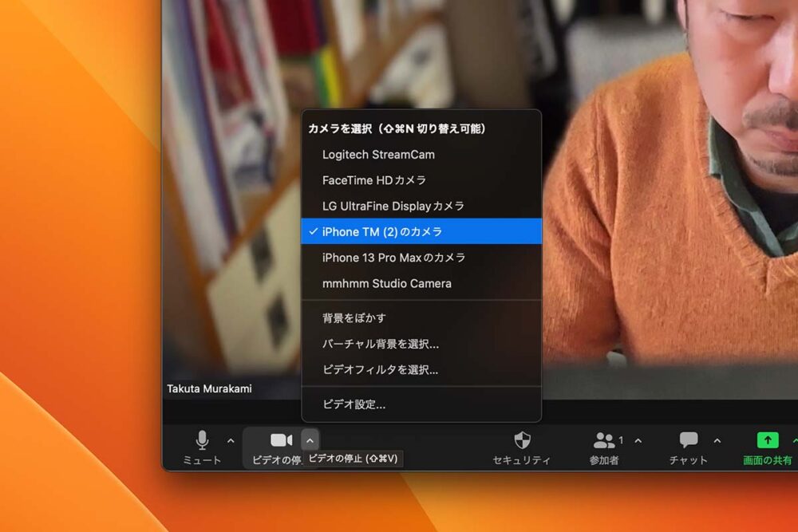
Task: Switch to LG UltraFine Display camera
Action: [x=393, y=206]
